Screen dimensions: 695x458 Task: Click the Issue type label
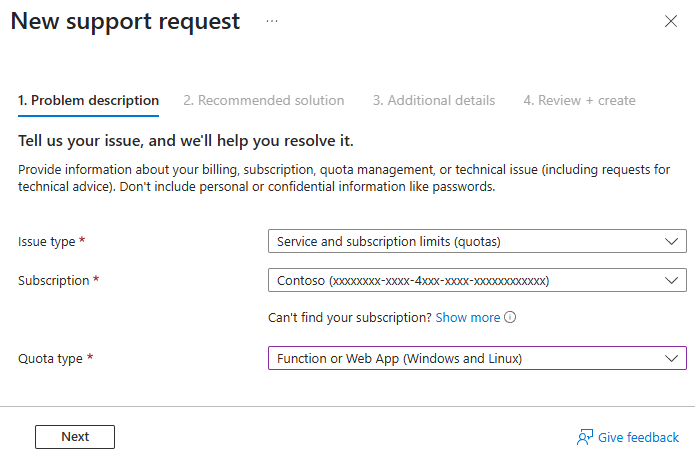47,242
